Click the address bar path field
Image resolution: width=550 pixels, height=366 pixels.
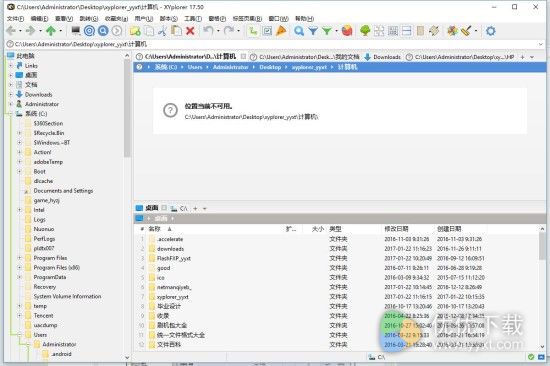pos(274,44)
